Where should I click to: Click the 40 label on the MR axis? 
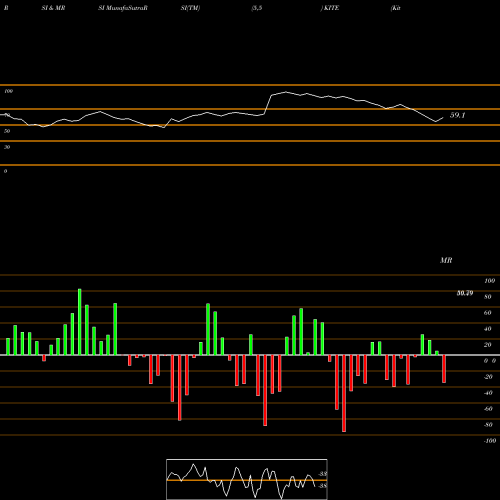pos(488,329)
